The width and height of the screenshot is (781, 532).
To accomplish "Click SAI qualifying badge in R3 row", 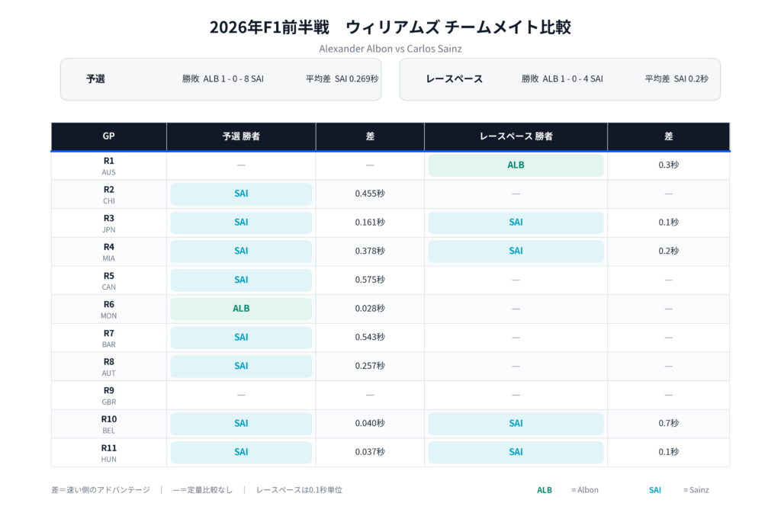I will (x=241, y=223).
